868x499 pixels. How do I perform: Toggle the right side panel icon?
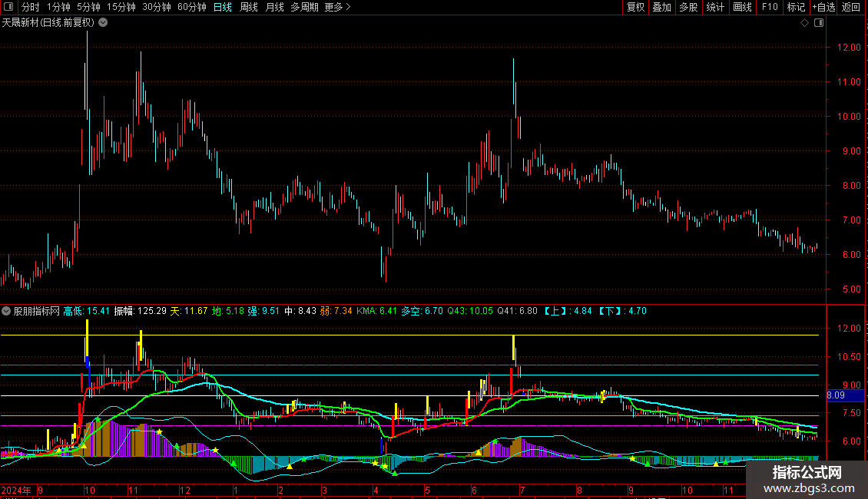[x=818, y=23]
